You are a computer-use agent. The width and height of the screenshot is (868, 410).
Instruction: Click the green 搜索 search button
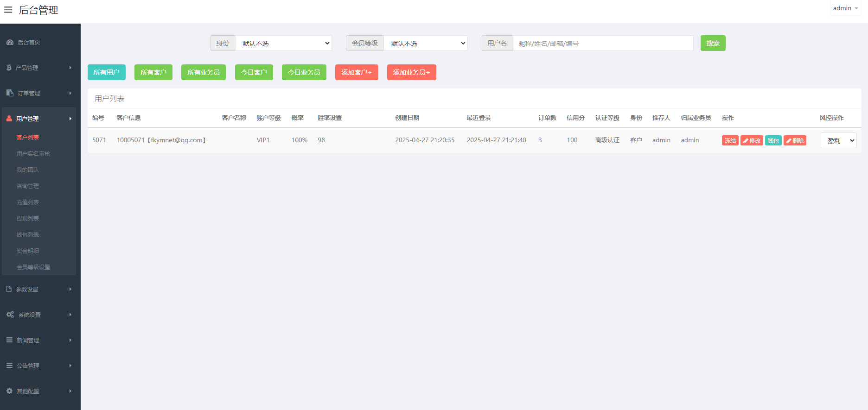[713, 43]
